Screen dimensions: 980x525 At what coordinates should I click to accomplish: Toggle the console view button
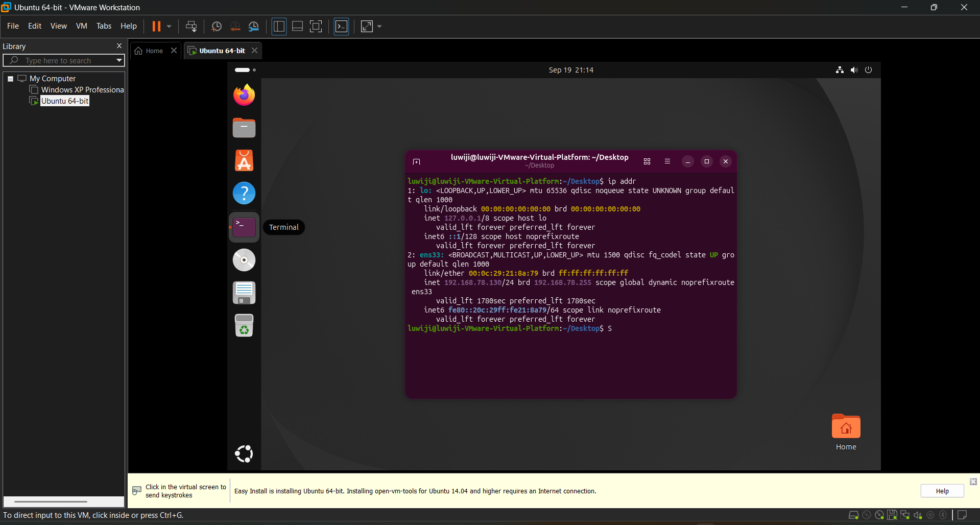point(341,26)
